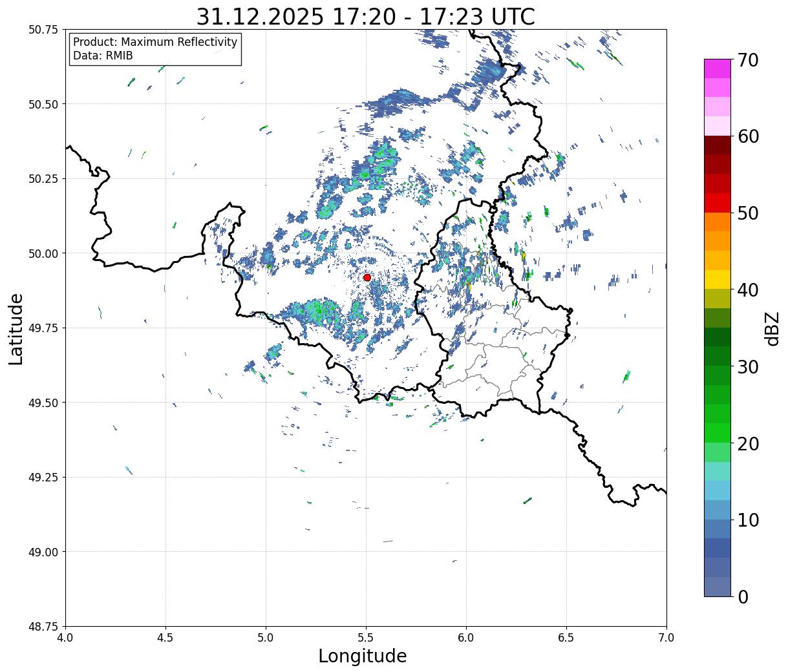Click the longitude tick label 6.5
This screenshot has width=788, height=672.
point(566,638)
